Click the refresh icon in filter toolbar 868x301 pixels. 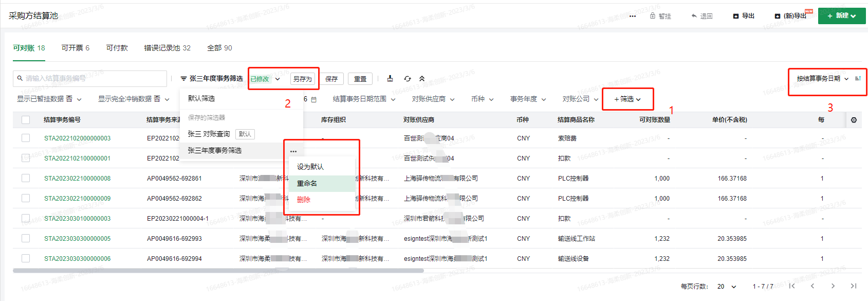pyautogui.click(x=408, y=79)
